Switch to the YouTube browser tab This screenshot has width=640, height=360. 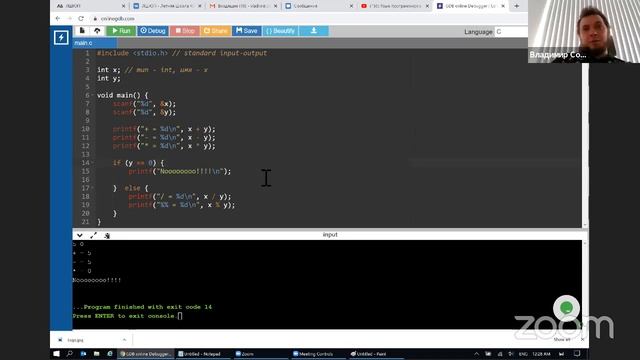click(x=395, y=6)
